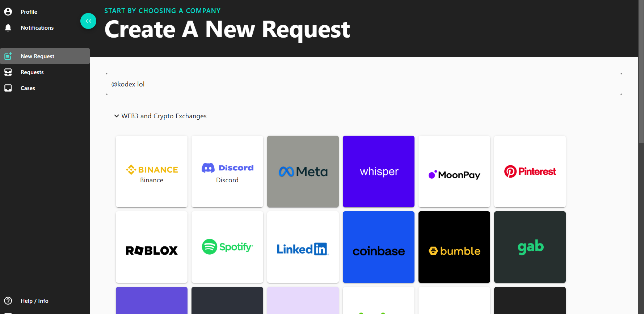
Task: Click the Cases icon in sidebar
Action: [x=8, y=88]
